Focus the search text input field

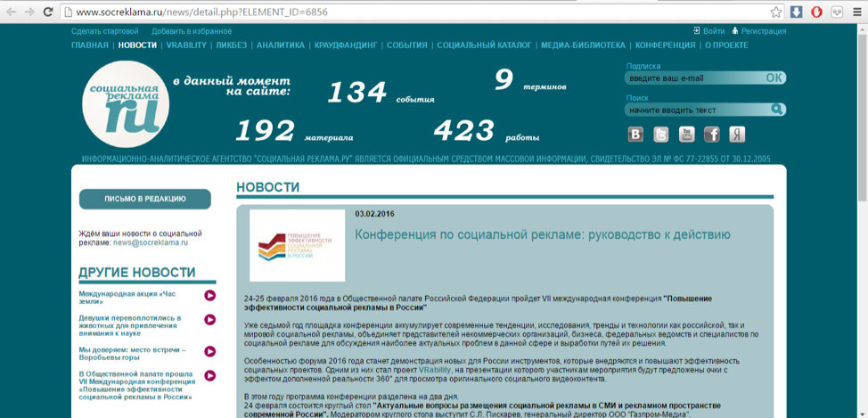698,111
